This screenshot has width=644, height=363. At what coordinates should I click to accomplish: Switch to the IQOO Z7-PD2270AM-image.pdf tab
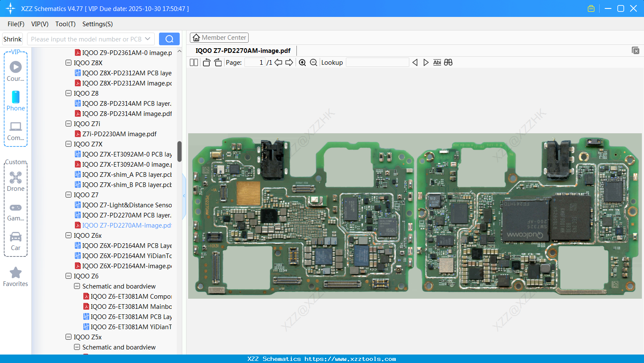tap(243, 50)
